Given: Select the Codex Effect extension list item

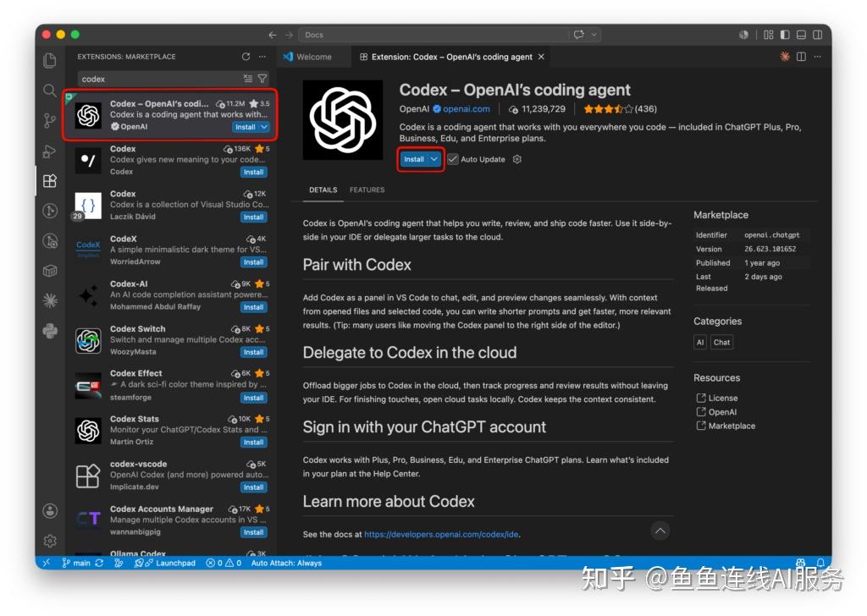Looking at the screenshot, I should (171, 385).
